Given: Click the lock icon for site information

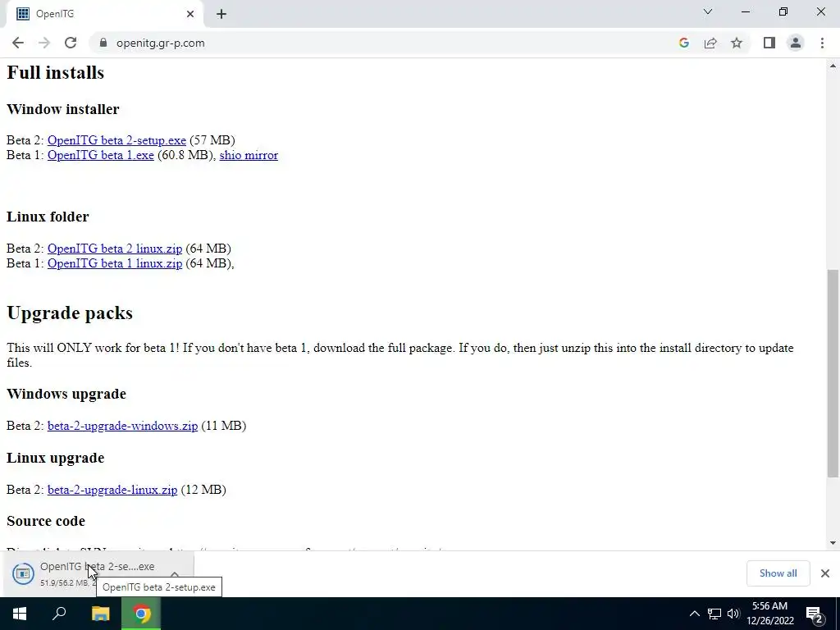Looking at the screenshot, I should tap(103, 43).
